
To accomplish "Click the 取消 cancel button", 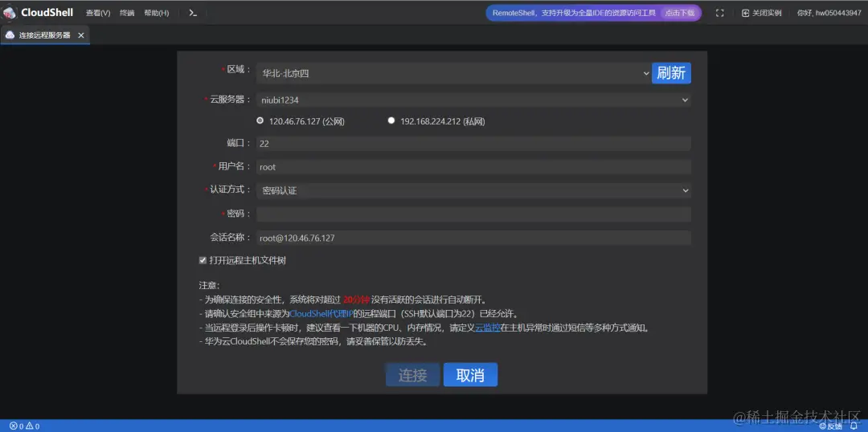I will pyautogui.click(x=470, y=374).
